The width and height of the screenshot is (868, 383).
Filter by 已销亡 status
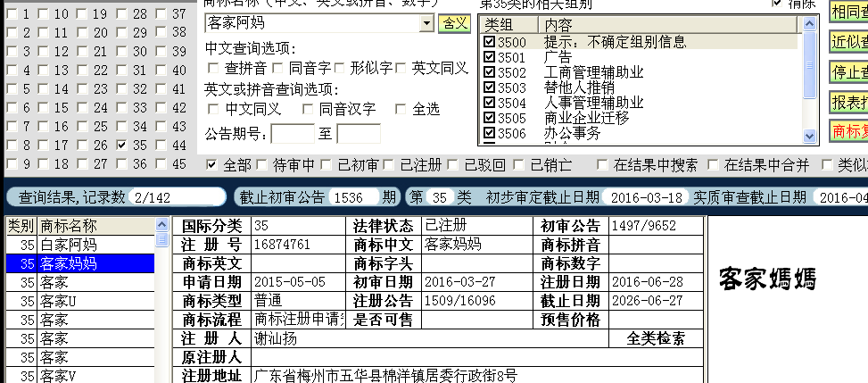[517, 164]
